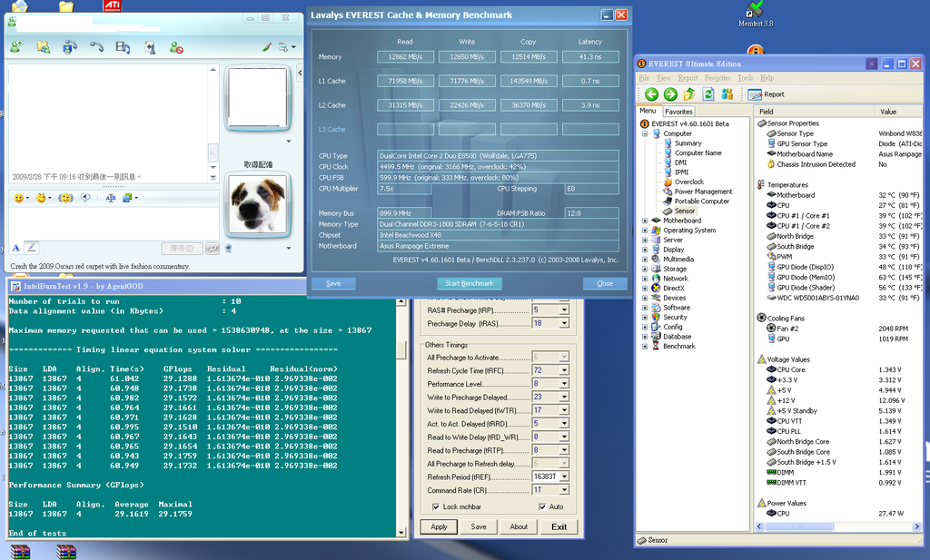This screenshot has width=930, height=560.
Task: Select Summary under Computer
Action: tap(688, 143)
